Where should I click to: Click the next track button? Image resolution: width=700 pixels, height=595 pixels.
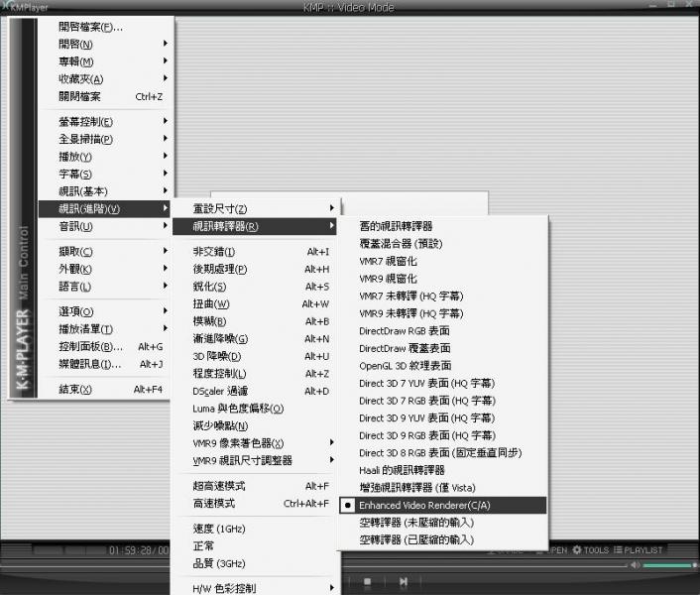(x=404, y=581)
